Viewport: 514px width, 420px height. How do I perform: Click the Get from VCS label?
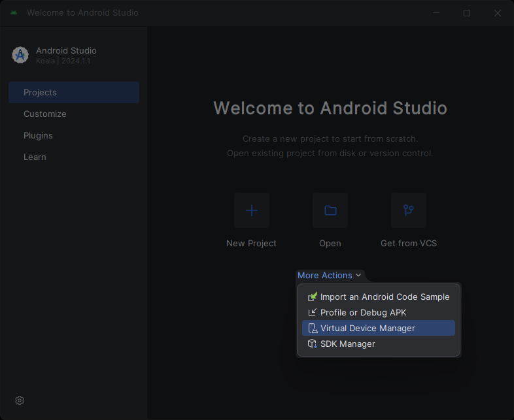pyautogui.click(x=409, y=243)
